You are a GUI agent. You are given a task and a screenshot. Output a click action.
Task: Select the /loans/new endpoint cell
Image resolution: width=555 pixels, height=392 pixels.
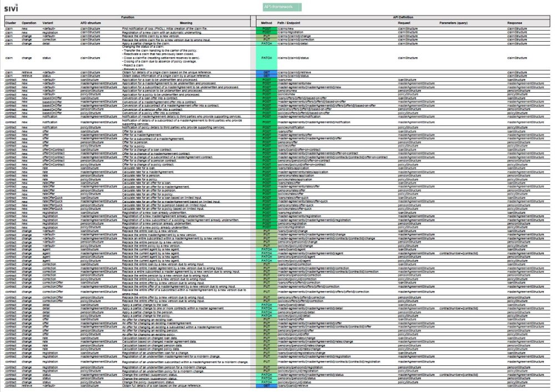(286, 79)
